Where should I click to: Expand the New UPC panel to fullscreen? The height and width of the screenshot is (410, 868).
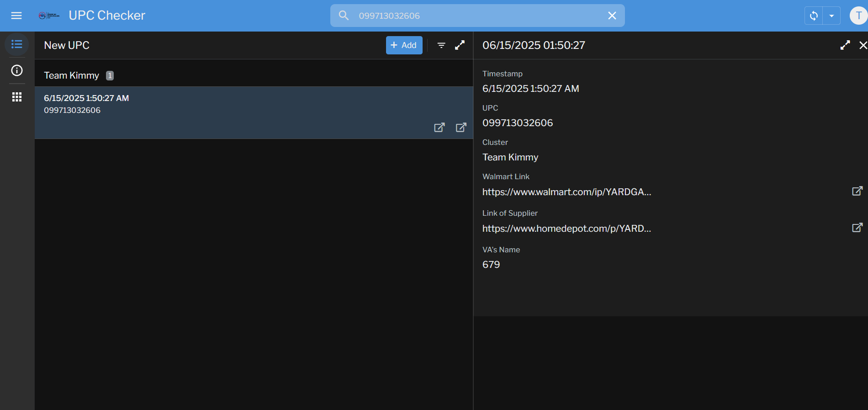(x=460, y=45)
